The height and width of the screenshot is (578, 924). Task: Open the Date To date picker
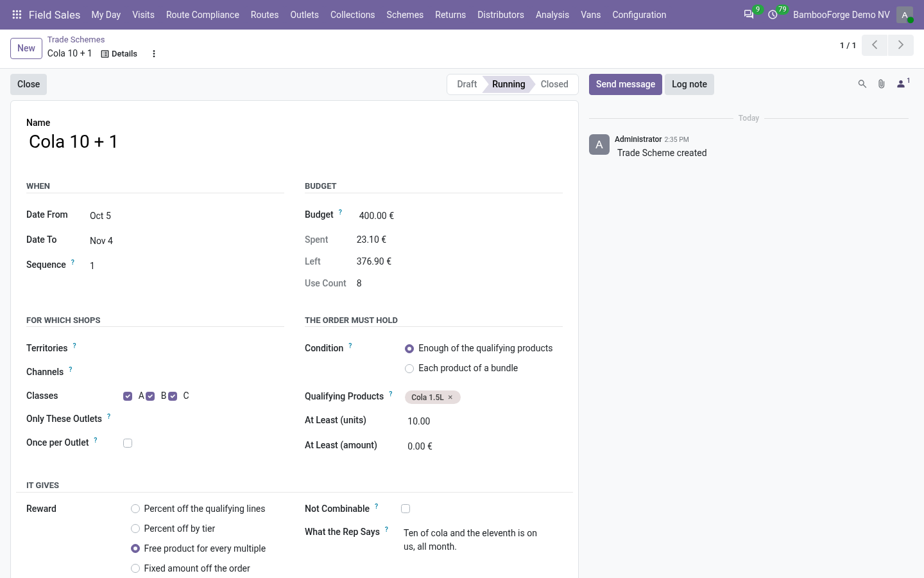coord(185,241)
